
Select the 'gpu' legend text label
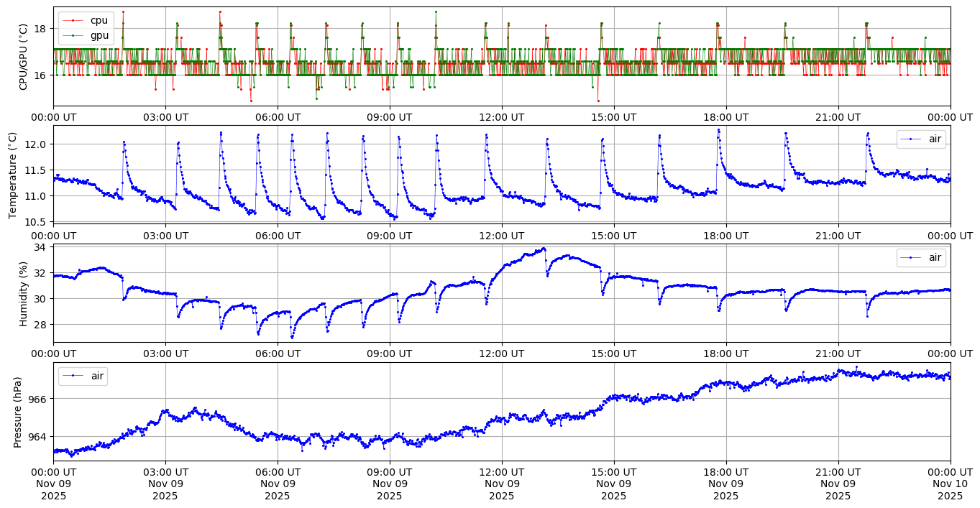(x=99, y=34)
